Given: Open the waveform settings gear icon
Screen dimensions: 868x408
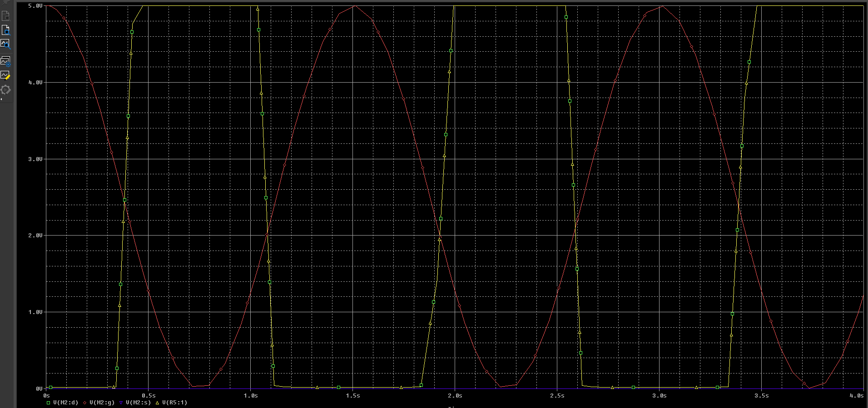Looking at the screenshot, I should tap(6, 61).
